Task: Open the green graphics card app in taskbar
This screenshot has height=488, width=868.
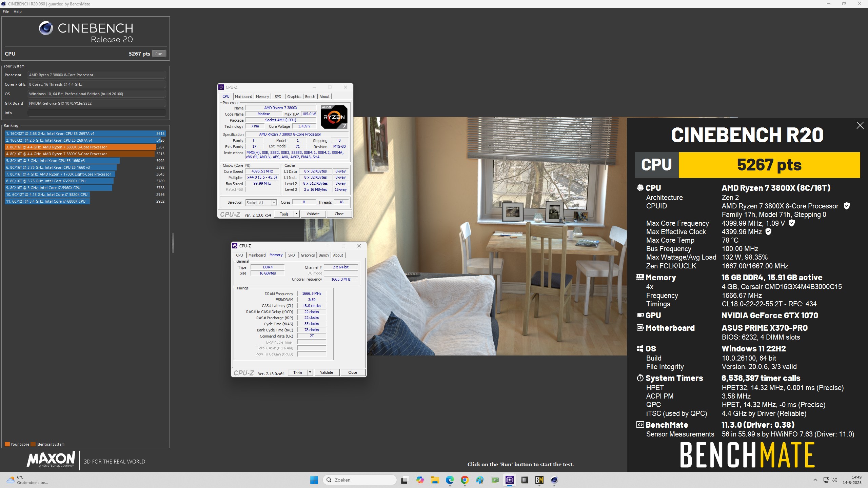Action: (495, 480)
